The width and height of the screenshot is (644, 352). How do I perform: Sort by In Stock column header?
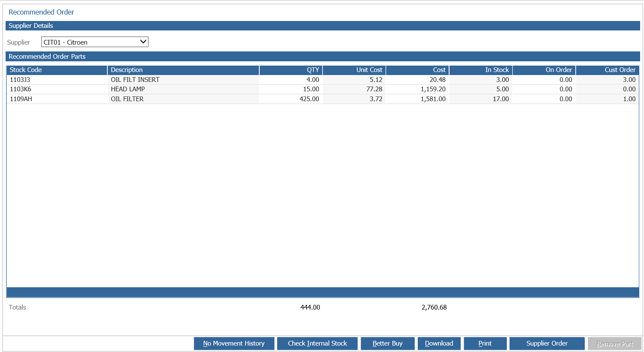[481, 70]
